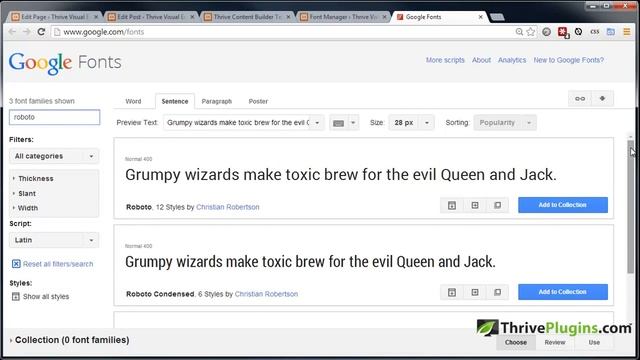Switch to the Poster tab
This screenshot has width=640, height=360.
258,101
